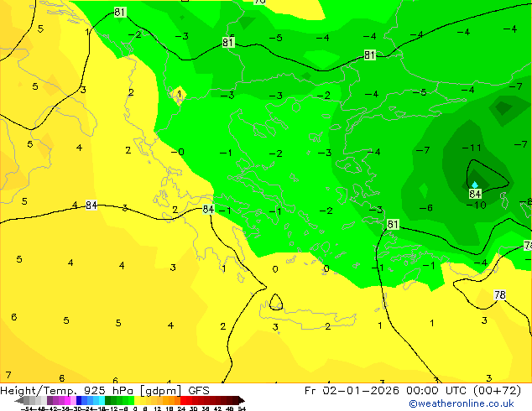
Task: Click the forecast date 'Fr 02-01-2026 00:00 UTC (00+72)'
Action: pos(413,390)
